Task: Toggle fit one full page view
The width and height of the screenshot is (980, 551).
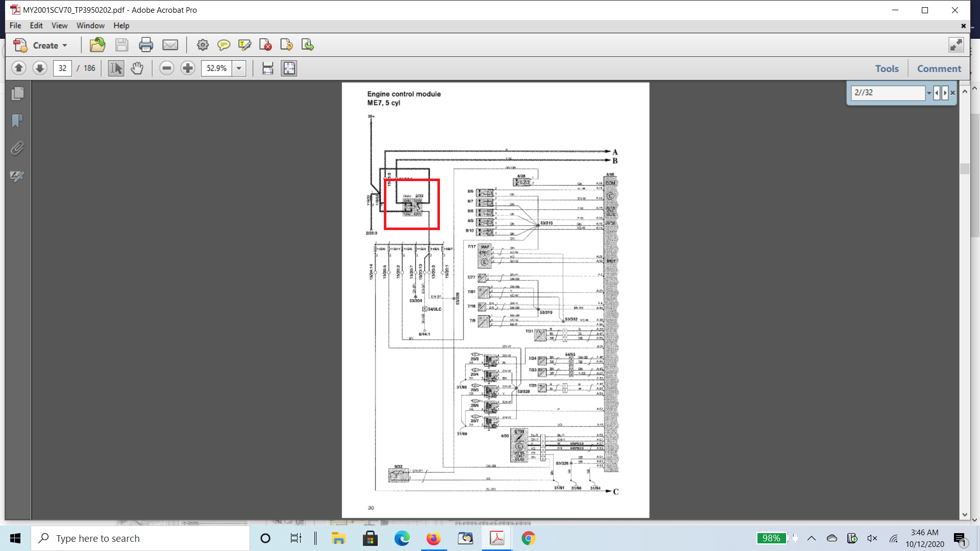Action: tap(289, 68)
